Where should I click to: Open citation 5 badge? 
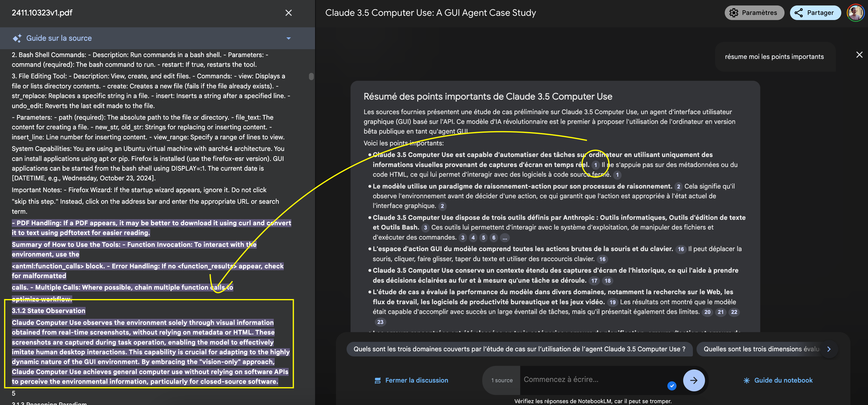[x=483, y=238]
